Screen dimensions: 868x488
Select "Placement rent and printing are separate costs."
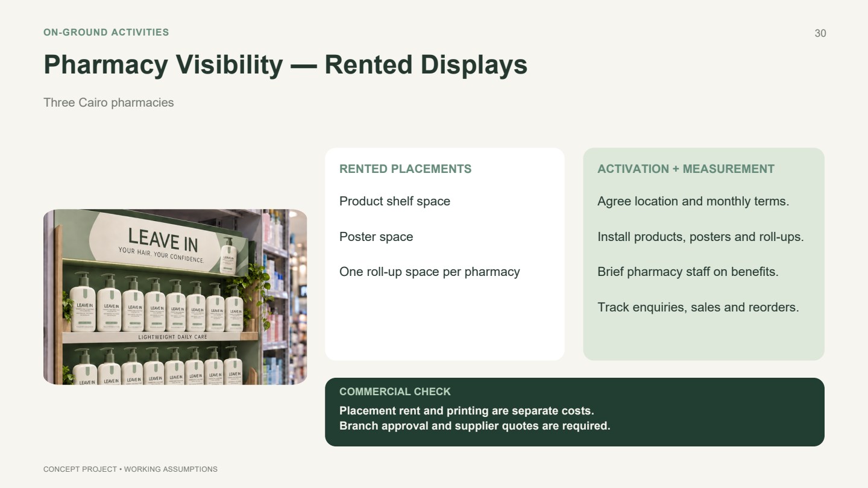point(467,411)
